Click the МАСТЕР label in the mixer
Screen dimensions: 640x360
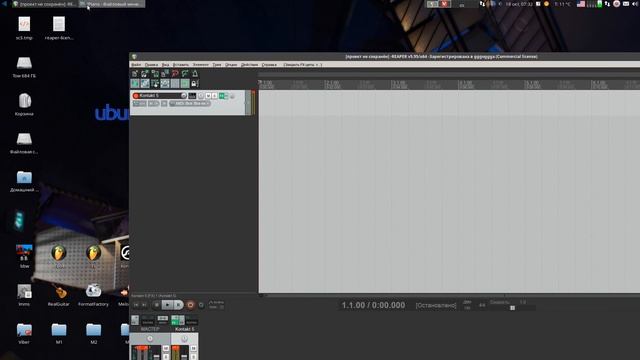tap(150, 329)
